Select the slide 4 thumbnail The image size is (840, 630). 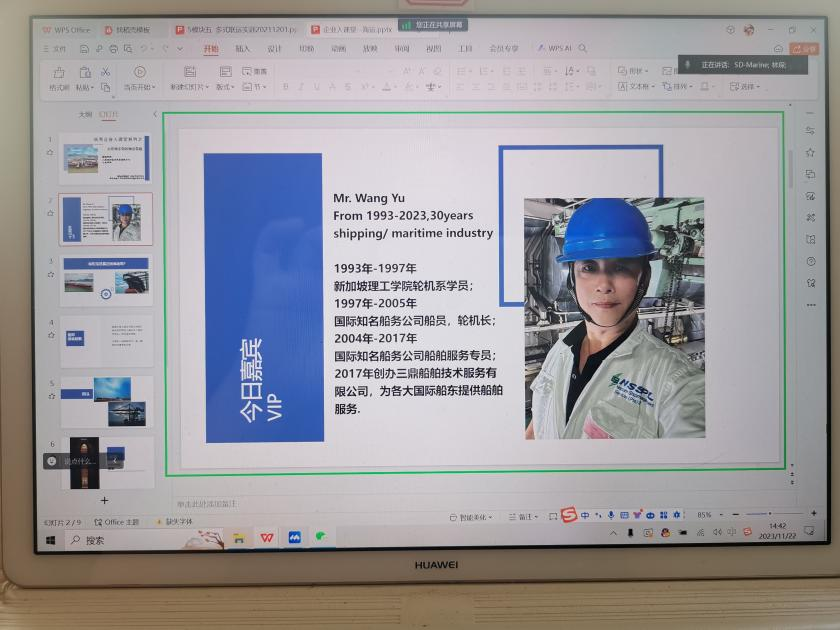106,340
